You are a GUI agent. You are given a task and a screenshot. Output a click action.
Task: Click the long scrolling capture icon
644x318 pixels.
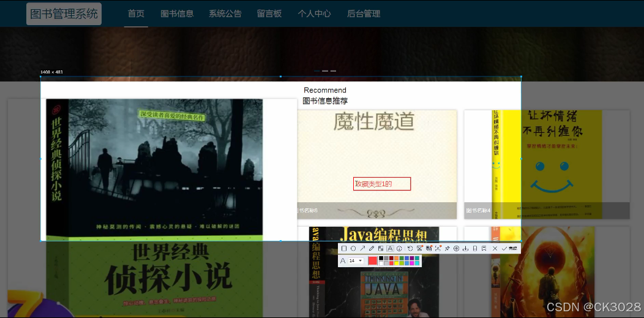coord(475,248)
